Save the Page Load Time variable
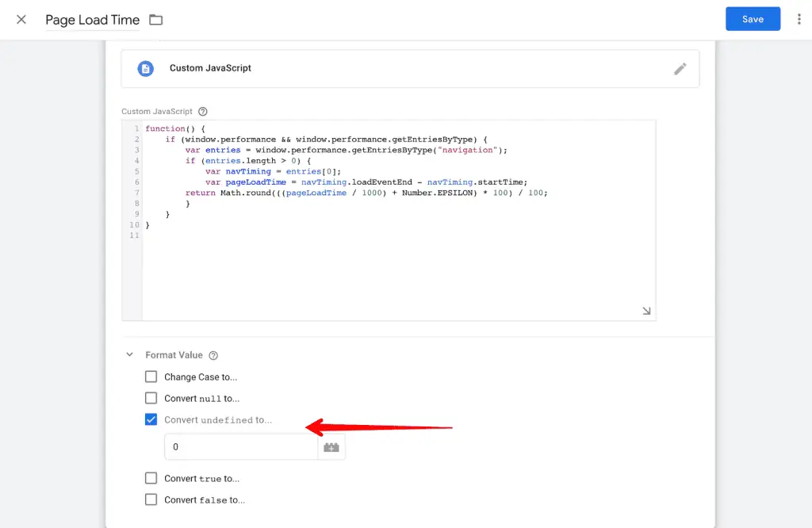The image size is (812, 528). 753,20
